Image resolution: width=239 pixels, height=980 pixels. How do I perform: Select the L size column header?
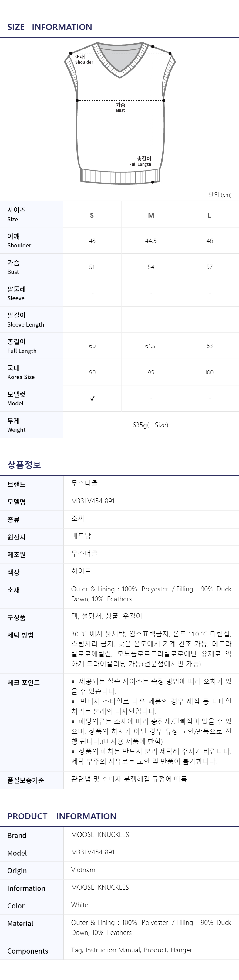point(209,215)
